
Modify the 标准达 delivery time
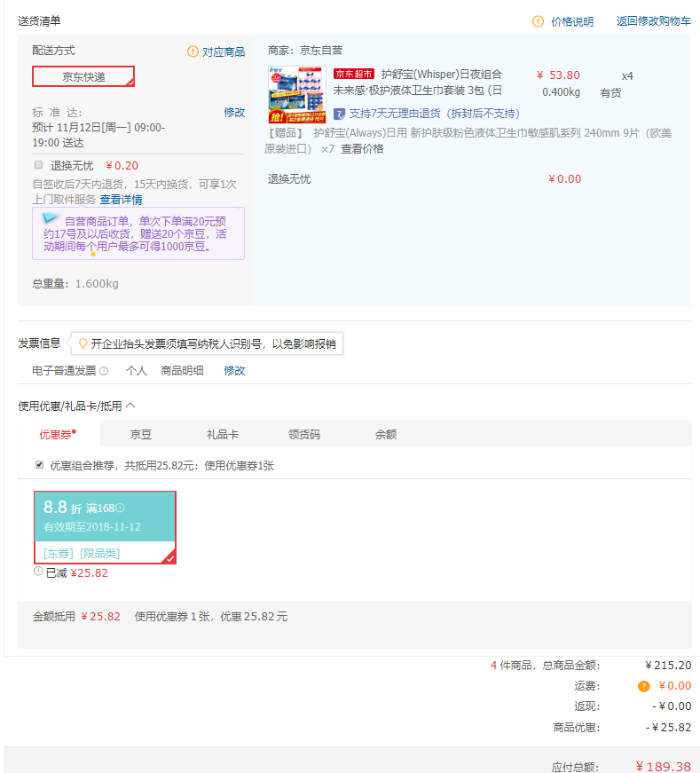coord(234,113)
